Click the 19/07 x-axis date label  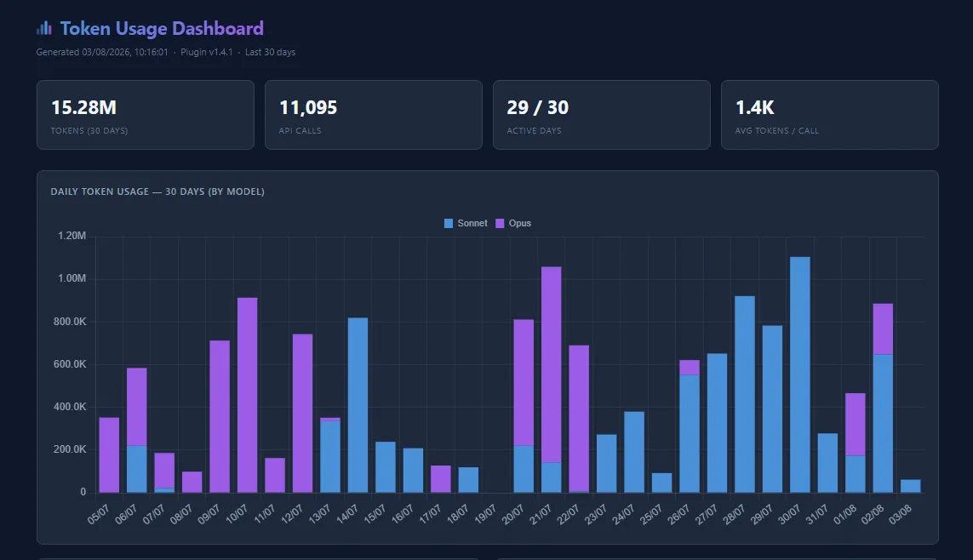coord(484,514)
